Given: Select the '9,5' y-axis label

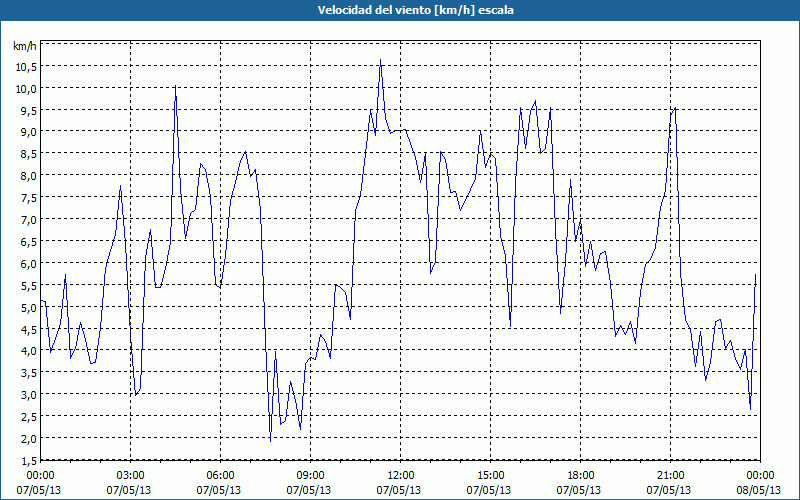Looking at the screenshot, I should coord(29,111).
